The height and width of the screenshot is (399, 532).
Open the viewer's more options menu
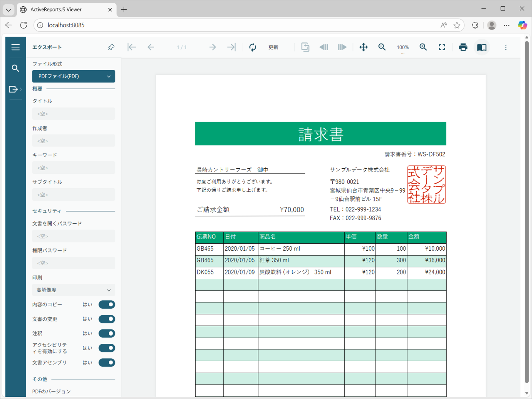pos(506,47)
